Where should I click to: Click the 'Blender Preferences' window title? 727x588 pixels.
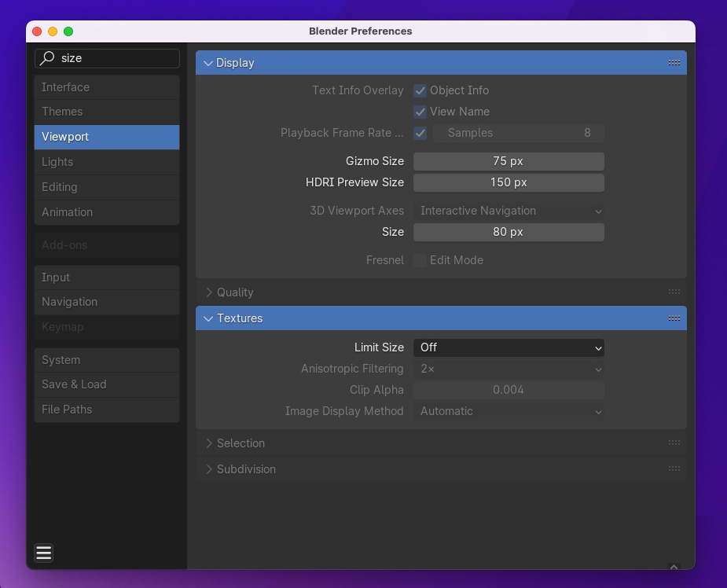coord(360,31)
